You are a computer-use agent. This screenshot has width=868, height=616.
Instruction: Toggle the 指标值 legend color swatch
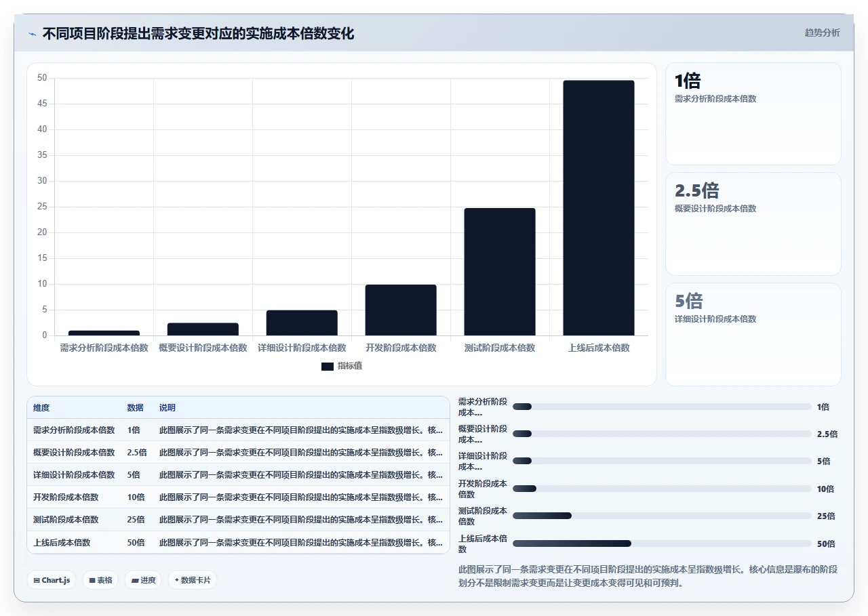tap(328, 366)
